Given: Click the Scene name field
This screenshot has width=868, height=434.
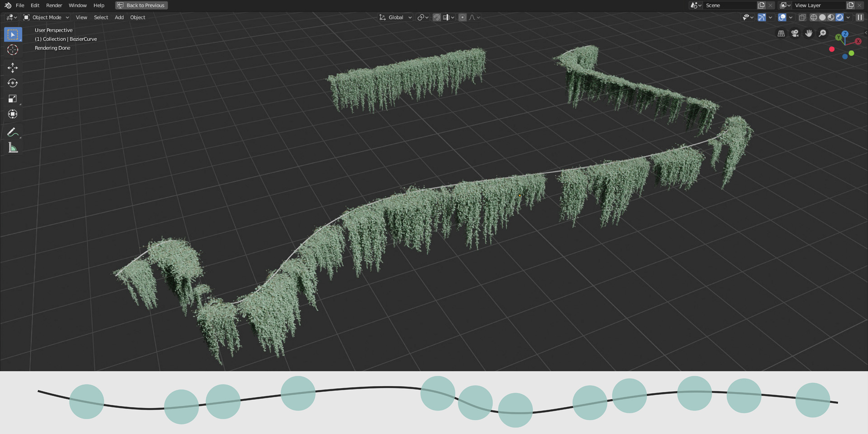Looking at the screenshot, I should [729, 5].
